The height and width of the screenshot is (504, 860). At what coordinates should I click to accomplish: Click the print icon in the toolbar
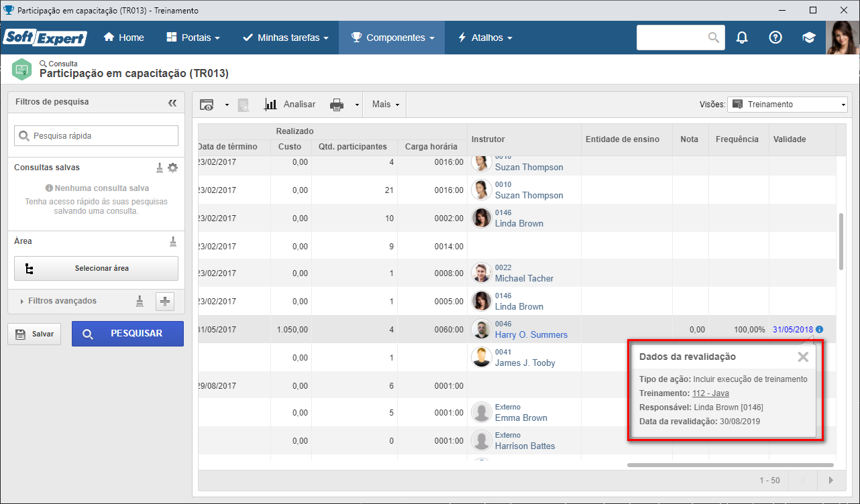(337, 105)
